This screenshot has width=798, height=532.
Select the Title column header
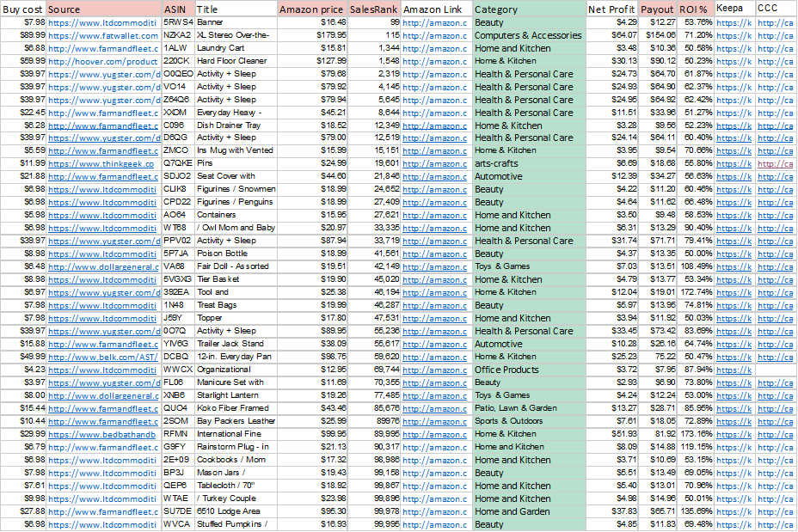[x=236, y=9]
